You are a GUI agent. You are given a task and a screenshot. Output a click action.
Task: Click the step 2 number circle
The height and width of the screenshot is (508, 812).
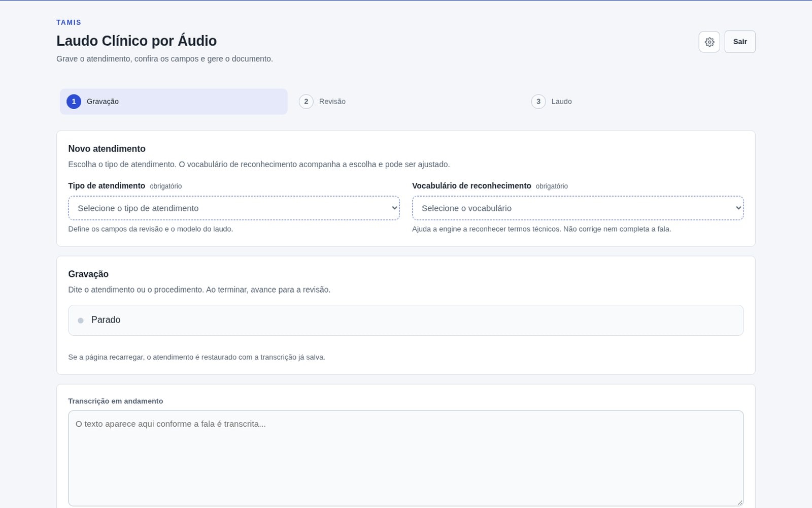306,102
